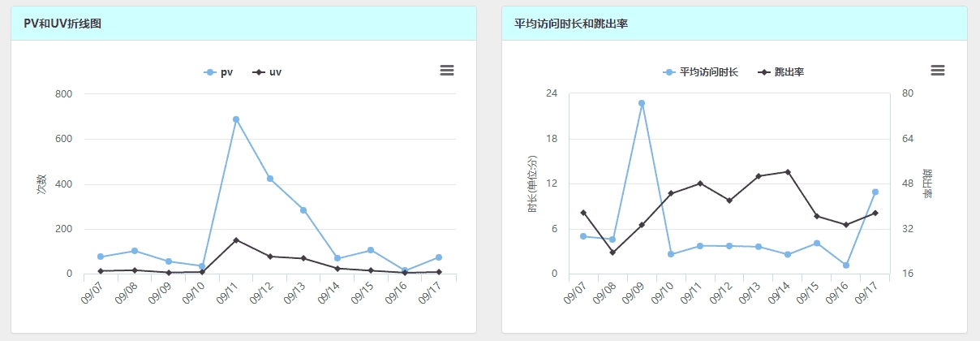Click the 平均访问时长 peak on 09/09
980x341 pixels.
tap(642, 103)
